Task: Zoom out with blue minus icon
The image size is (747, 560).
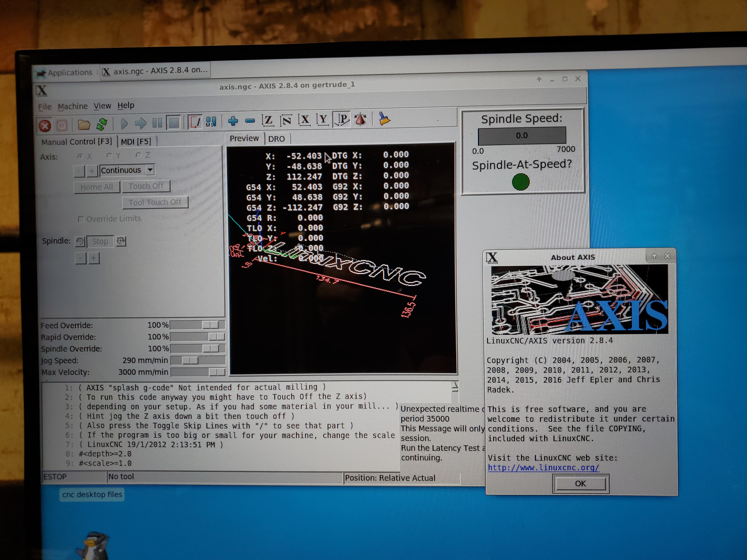Action: click(250, 121)
